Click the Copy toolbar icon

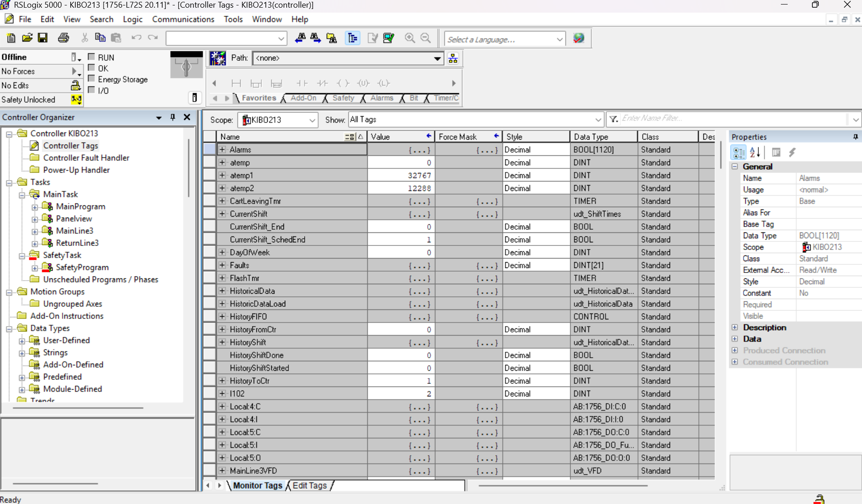(100, 38)
